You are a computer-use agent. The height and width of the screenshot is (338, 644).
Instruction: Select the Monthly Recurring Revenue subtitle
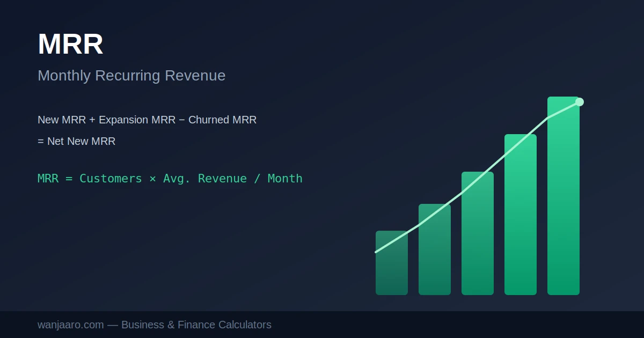pyautogui.click(x=131, y=76)
